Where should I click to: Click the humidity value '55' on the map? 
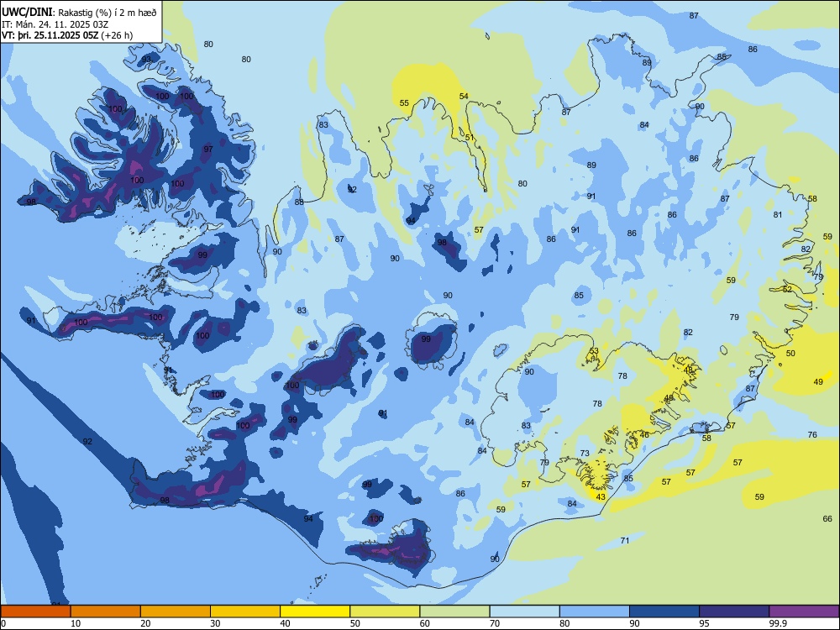pos(404,103)
